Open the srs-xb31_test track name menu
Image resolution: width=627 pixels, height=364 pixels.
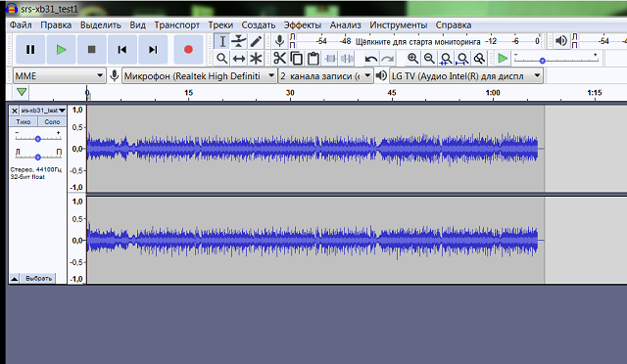[43, 111]
